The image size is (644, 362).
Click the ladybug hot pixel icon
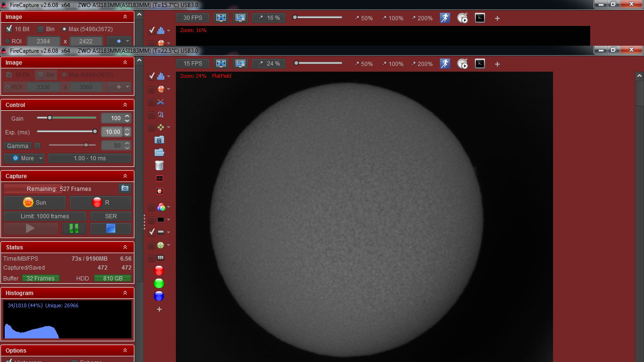pyautogui.click(x=159, y=191)
